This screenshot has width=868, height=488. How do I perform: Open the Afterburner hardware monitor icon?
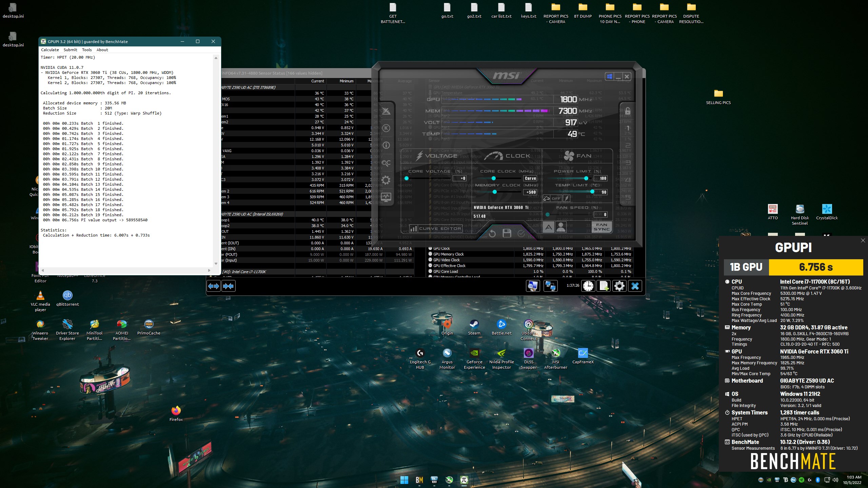[386, 197]
